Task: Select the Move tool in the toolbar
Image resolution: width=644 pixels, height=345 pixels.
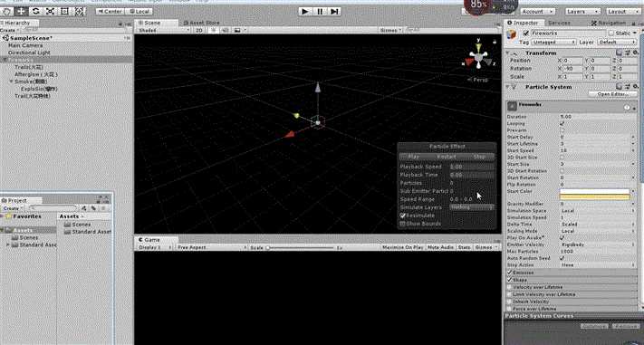Action: tap(21, 11)
